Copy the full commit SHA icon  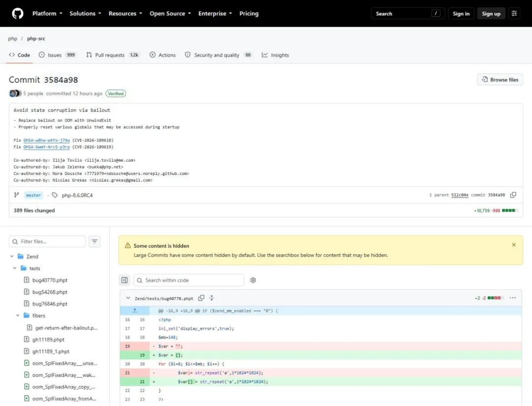(x=513, y=195)
